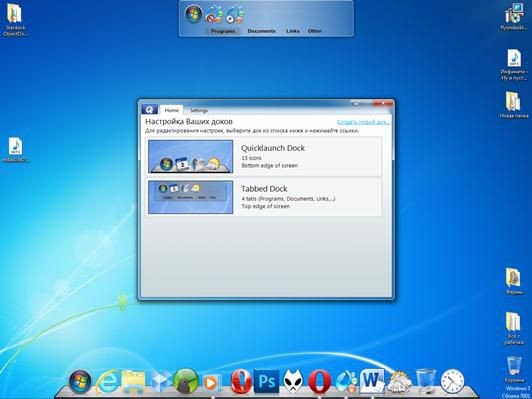Viewport: 532px width, 399px height.
Task: Select the Other tab in the top dock
Action: 315,31
